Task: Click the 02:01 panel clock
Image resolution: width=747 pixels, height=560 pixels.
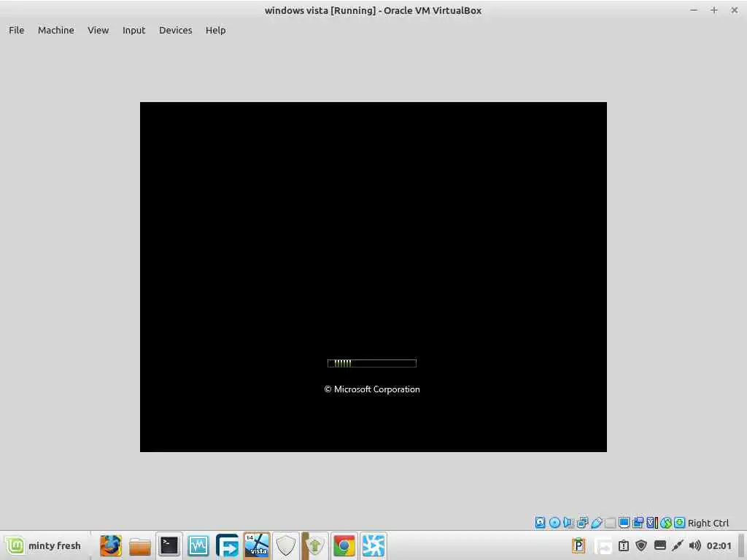Action: [x=719, y=545]
